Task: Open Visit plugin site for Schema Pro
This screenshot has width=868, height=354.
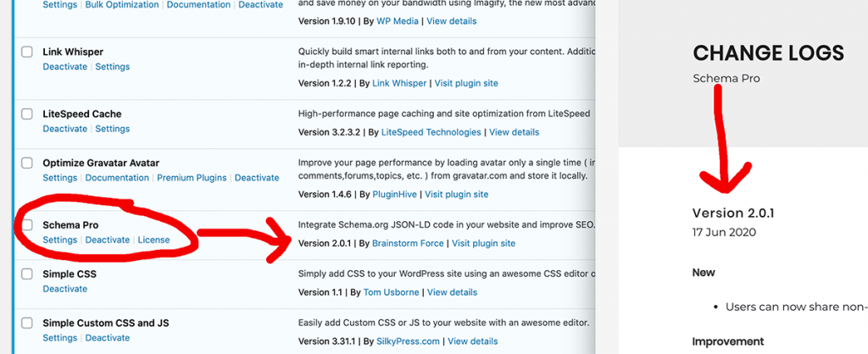Action: pos(483,244)
